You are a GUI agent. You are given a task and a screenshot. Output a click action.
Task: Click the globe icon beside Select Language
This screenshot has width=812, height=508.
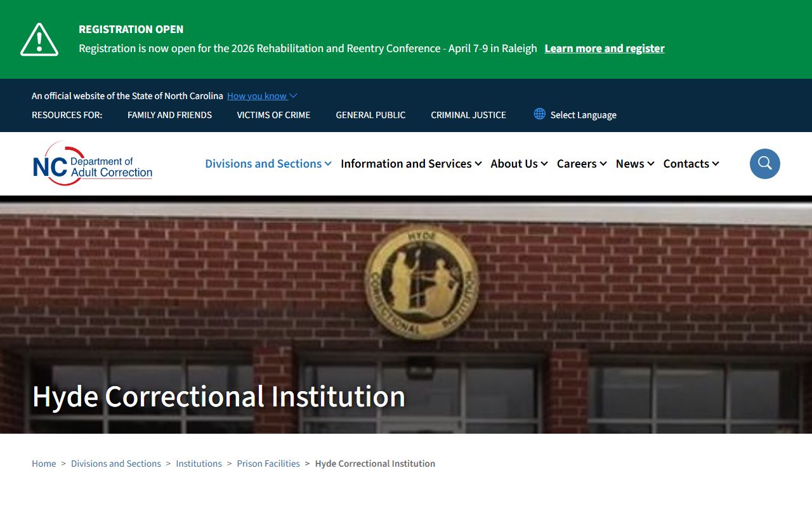tap(539, 114)
